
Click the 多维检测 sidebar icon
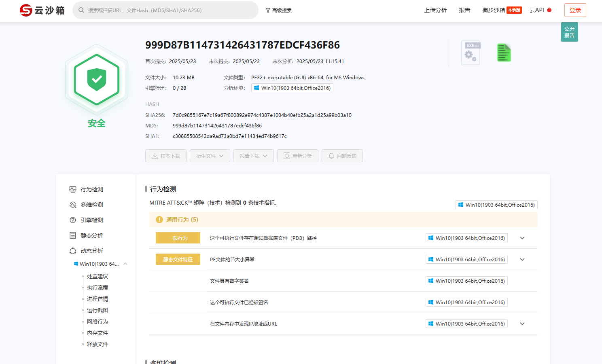(x=73, y=205)
